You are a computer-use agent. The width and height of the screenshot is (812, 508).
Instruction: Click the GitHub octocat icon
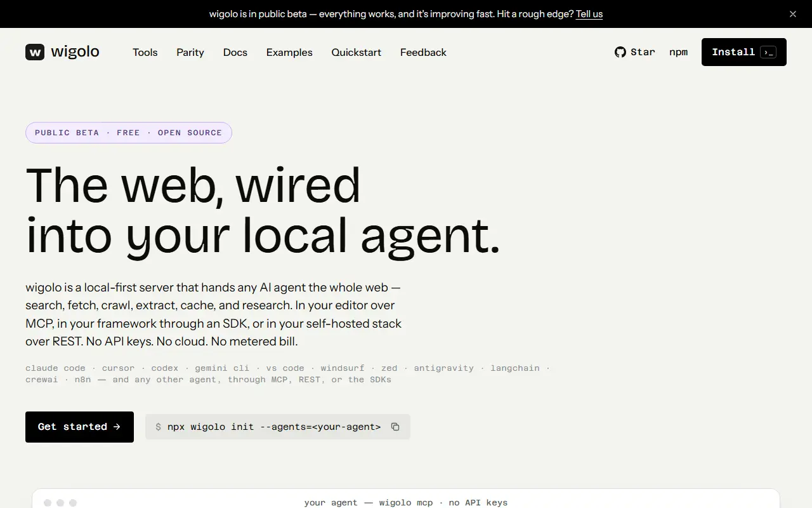tap(620, 52)
